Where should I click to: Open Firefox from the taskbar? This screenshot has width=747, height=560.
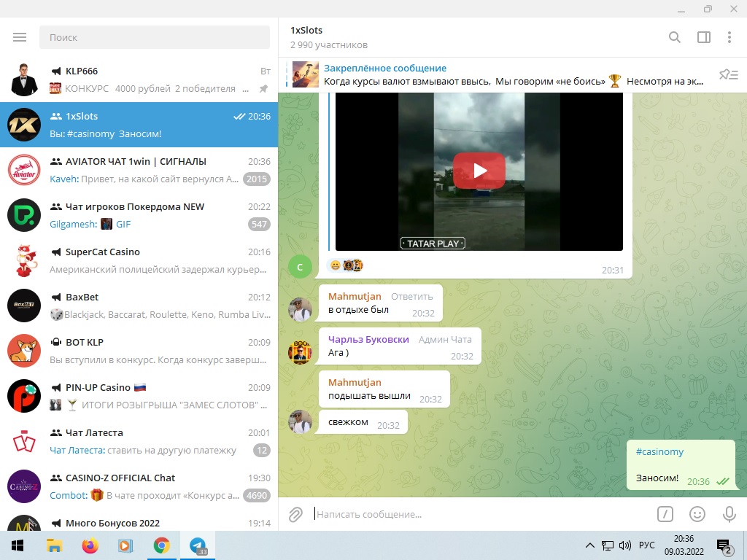pos(90,545)
